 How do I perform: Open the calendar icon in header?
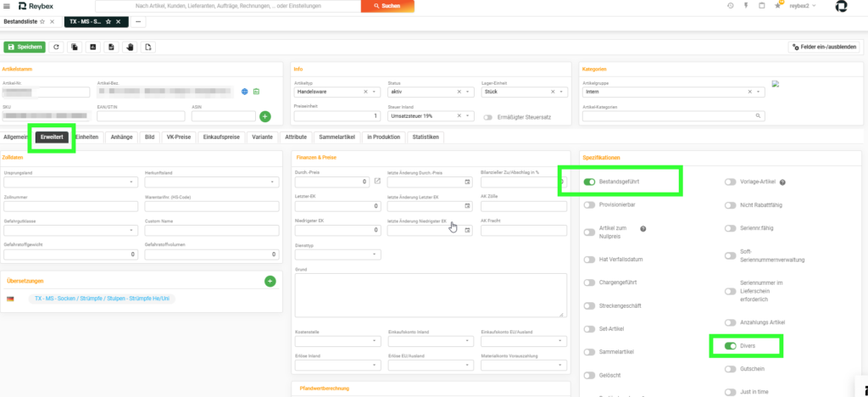[762, 6]
